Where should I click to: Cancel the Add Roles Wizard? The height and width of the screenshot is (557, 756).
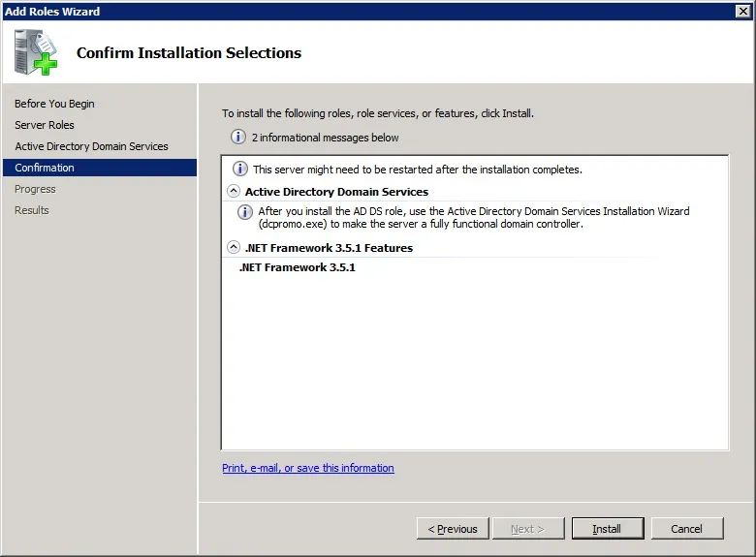pyautogui.click(x=687, y=529)
